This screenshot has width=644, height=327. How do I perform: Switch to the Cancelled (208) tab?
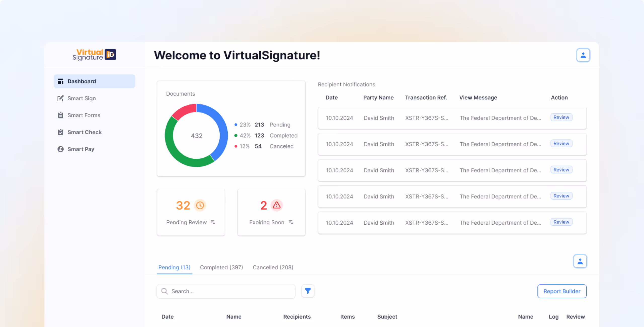(x=273, y=267)
